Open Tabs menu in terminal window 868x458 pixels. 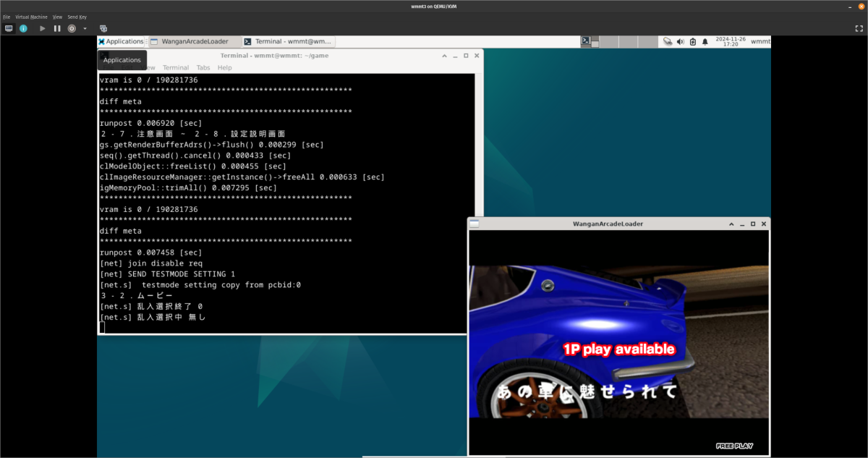(203, 67)
